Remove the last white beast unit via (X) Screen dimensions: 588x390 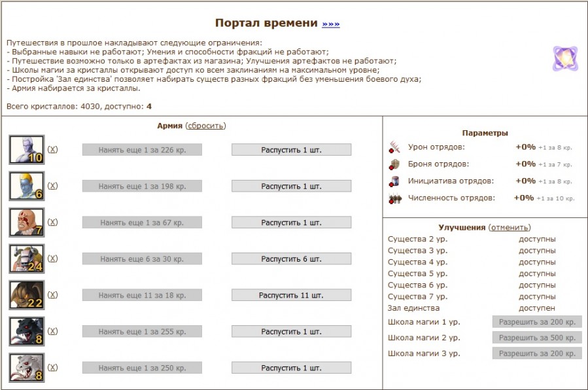coord(52,368)
